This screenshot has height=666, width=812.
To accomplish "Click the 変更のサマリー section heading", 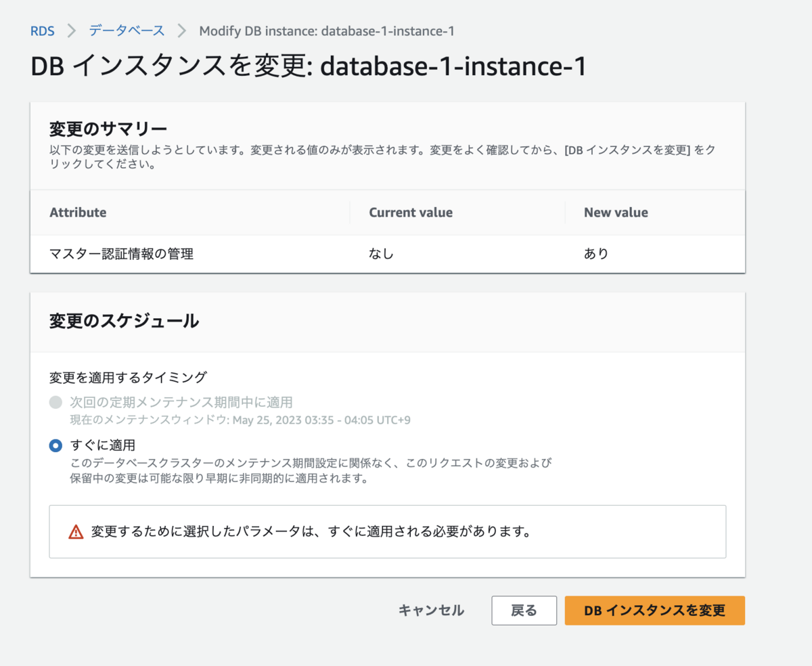I will point(108,129).
